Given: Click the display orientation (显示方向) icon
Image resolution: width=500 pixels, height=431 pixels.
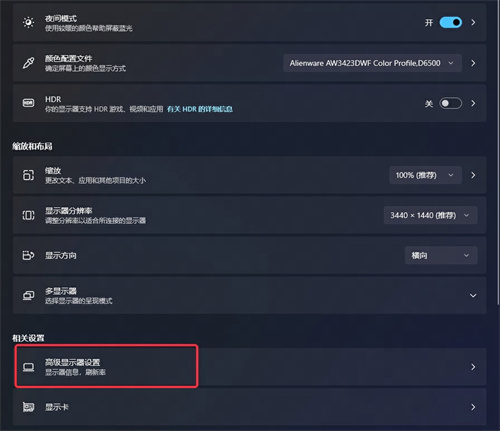Looking at the screenshot, I should point(28,255).
